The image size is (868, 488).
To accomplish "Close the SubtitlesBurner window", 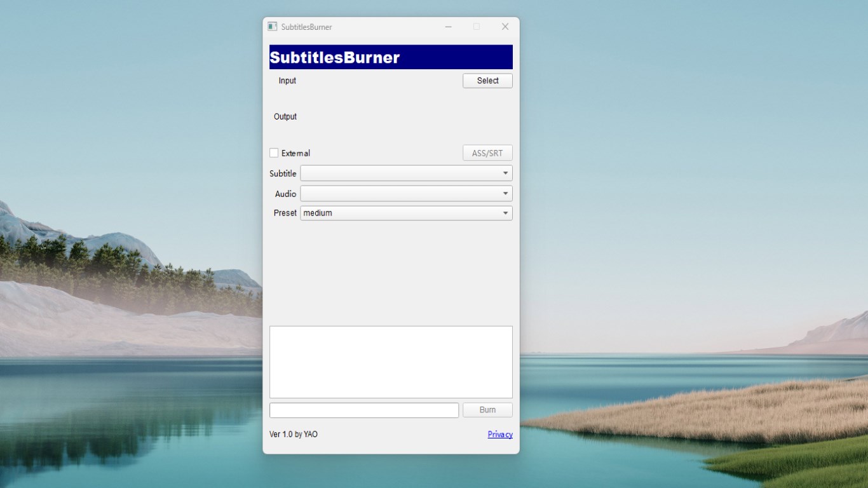I will point(505,27).
